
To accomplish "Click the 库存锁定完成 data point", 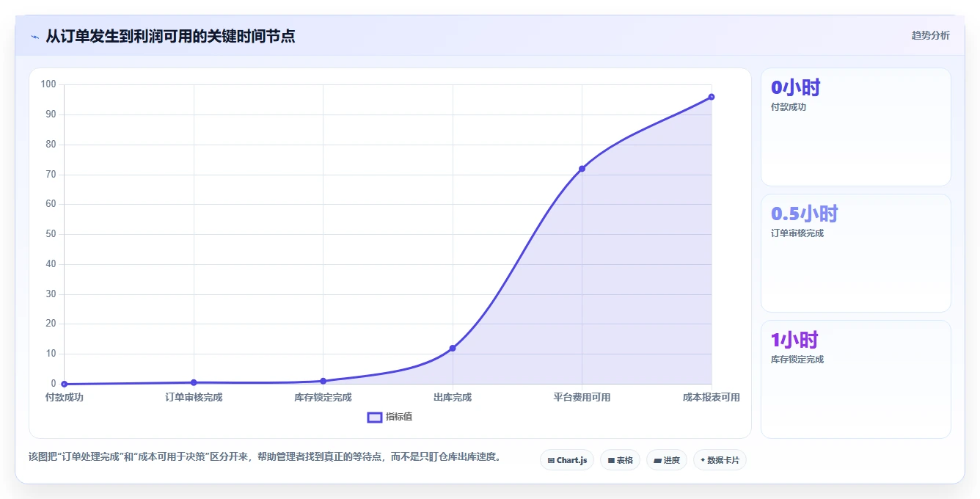I will coord(323,381).
